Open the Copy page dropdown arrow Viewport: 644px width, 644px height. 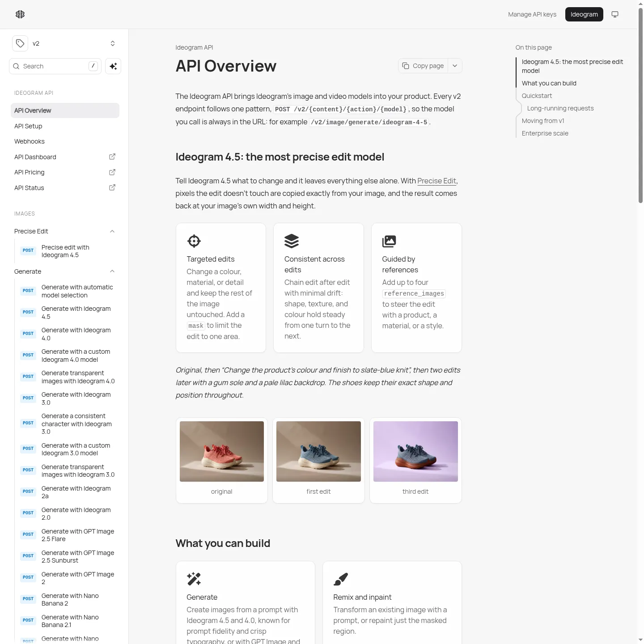[x=455, y=66]
